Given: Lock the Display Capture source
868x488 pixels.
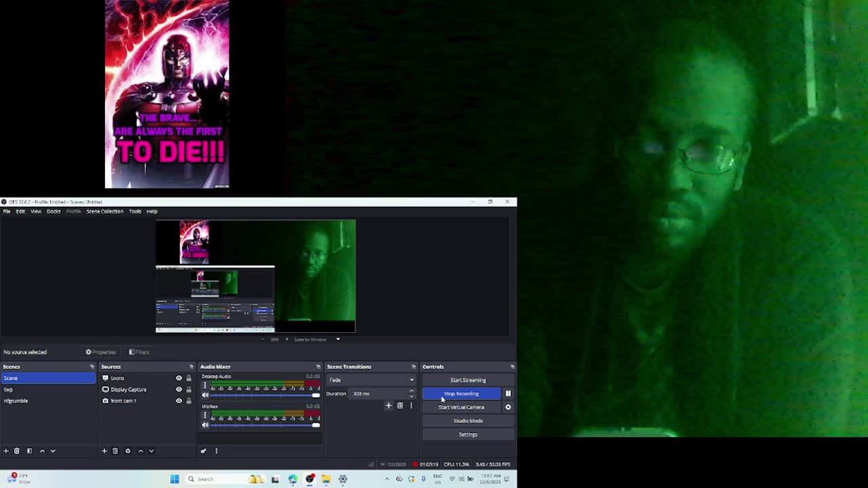Looking at the screenshot, I should click(189, 390).
